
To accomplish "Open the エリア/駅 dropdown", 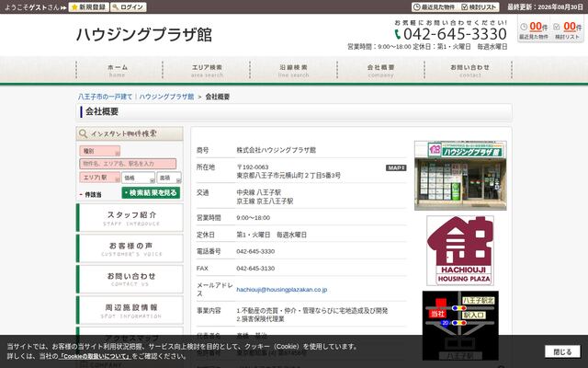I will pyautogui.click(x=100, y=178).
